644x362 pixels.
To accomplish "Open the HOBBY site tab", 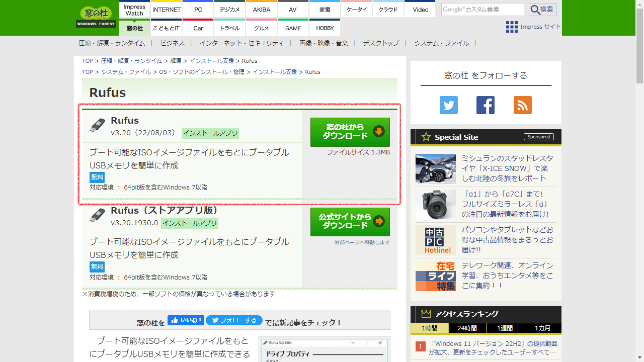I will [325, 28].
